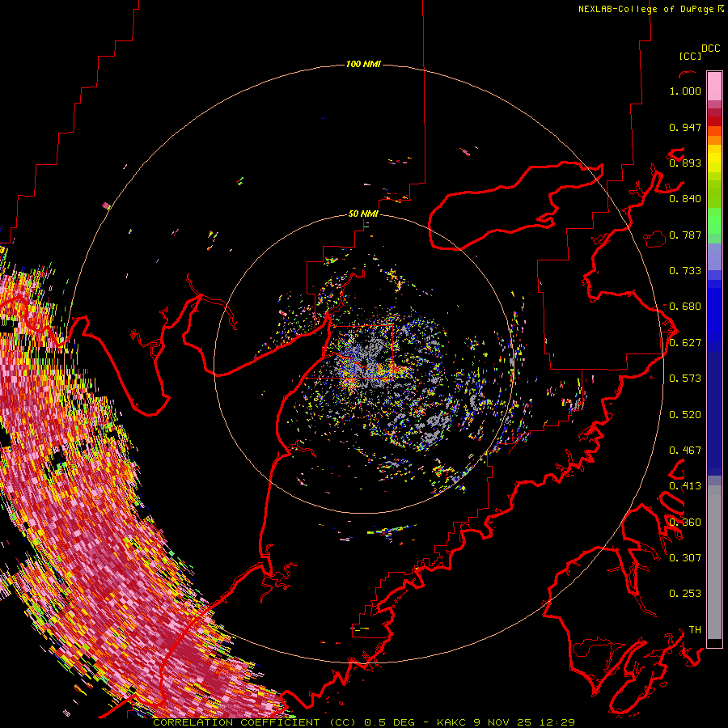Click the periwinkle segment of the color bar
The image size is (728, 728).
(x=714, y=256)
